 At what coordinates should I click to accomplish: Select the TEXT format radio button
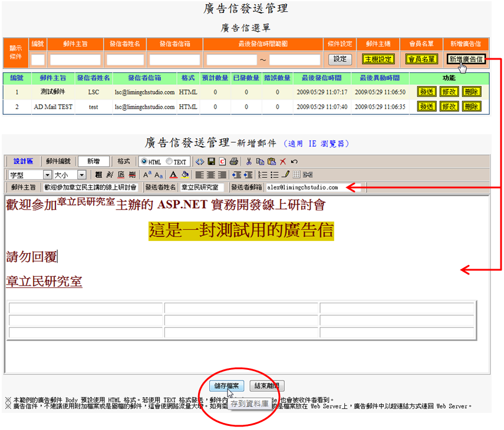tap(169, 161)
